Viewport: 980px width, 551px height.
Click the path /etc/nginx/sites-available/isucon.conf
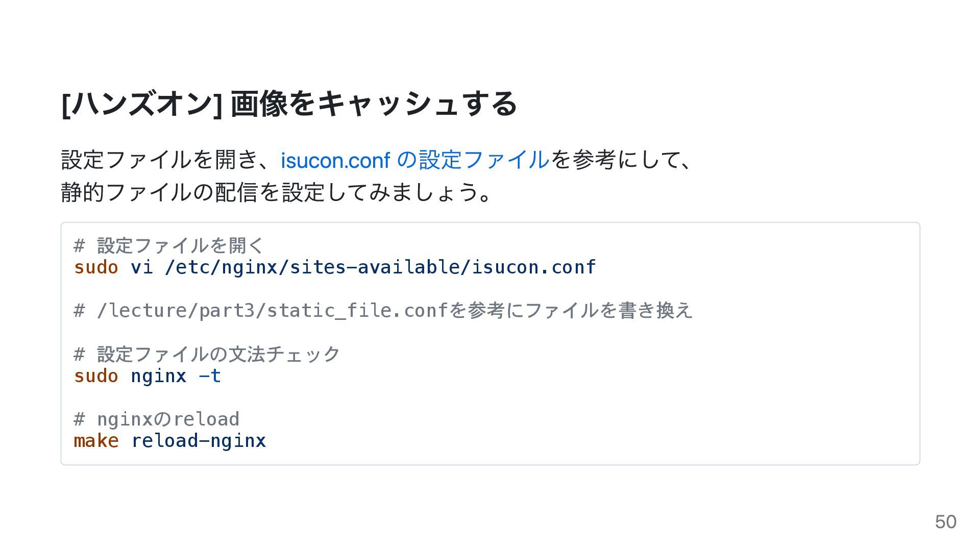(x=380, y=267)
